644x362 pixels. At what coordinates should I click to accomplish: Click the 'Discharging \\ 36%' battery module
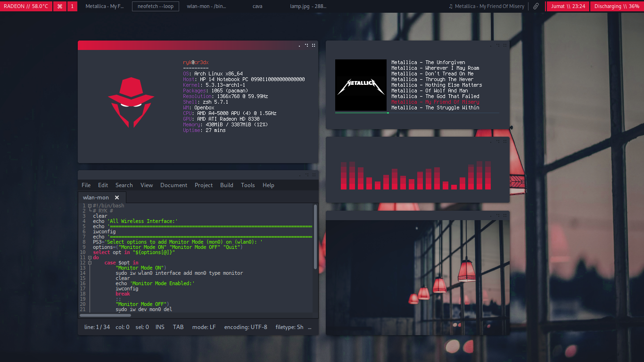coord(617,6)
